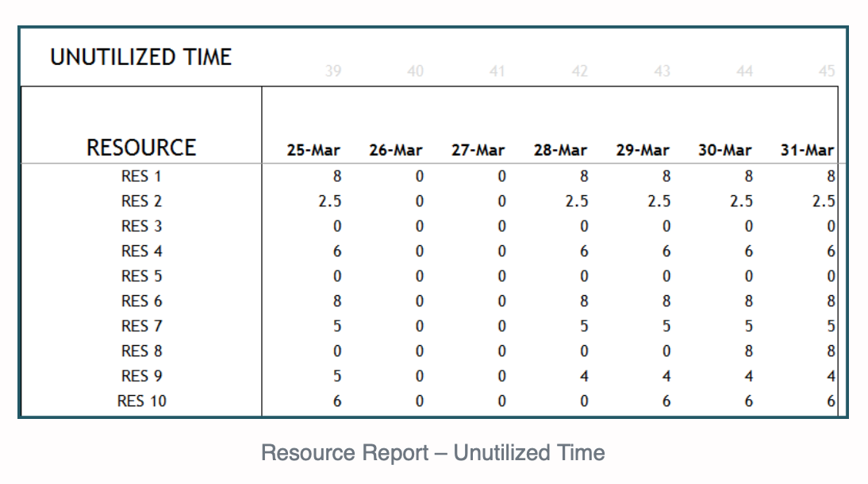The image size is (868, 484).
Task: Click RES 4 value 6 for 29-Mar
Action: (666, 251)
